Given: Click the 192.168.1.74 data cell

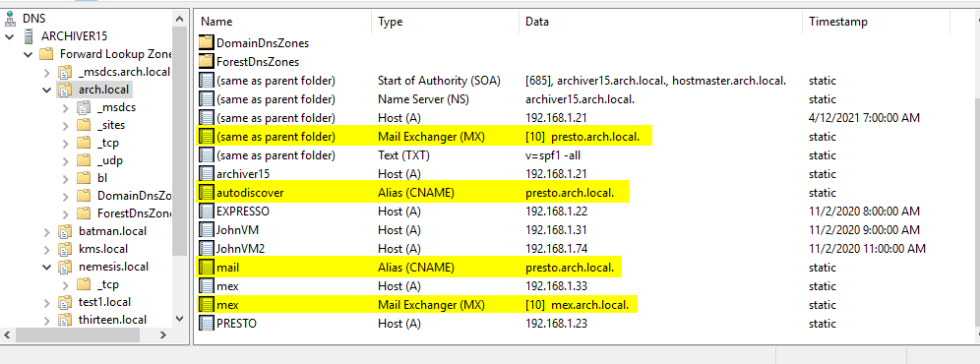Looking at the screenshot, I should tap(556, 249).
